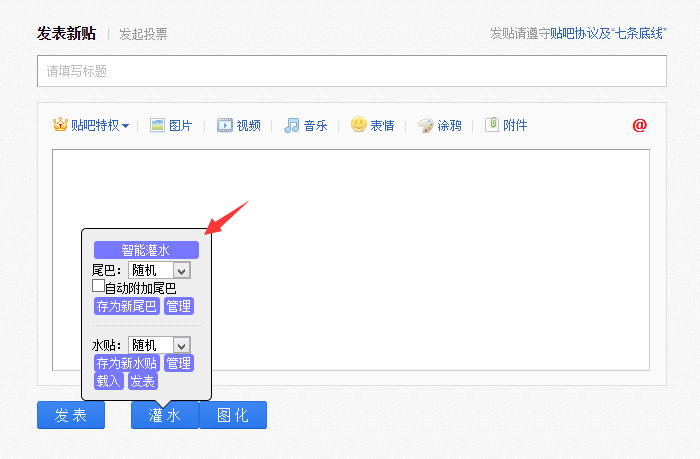Screen dimensions: 700x459
Task: Expand the 水贴 随机 dropdown
Action: [181, 345]
